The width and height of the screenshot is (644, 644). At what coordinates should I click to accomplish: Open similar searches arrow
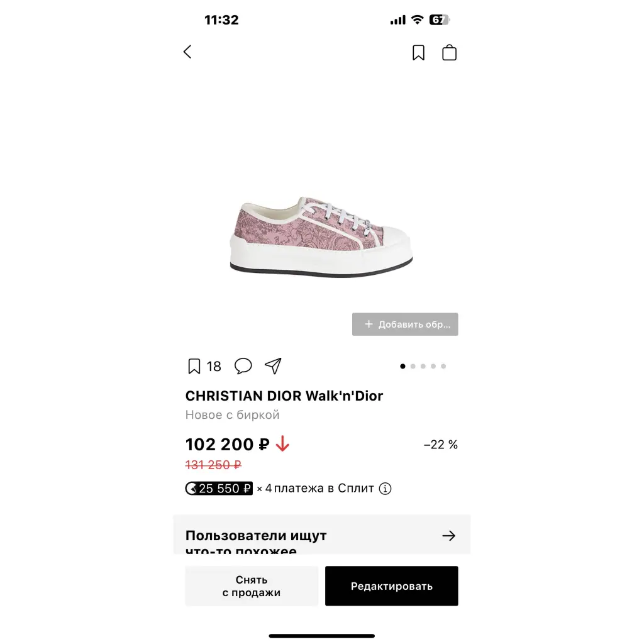click(449, 536)
